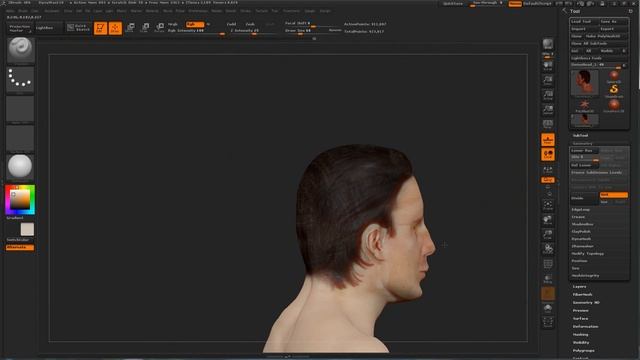The image size is (640, 360).
Task: Toggle the Smt option next to Divide
Action: 613,195
